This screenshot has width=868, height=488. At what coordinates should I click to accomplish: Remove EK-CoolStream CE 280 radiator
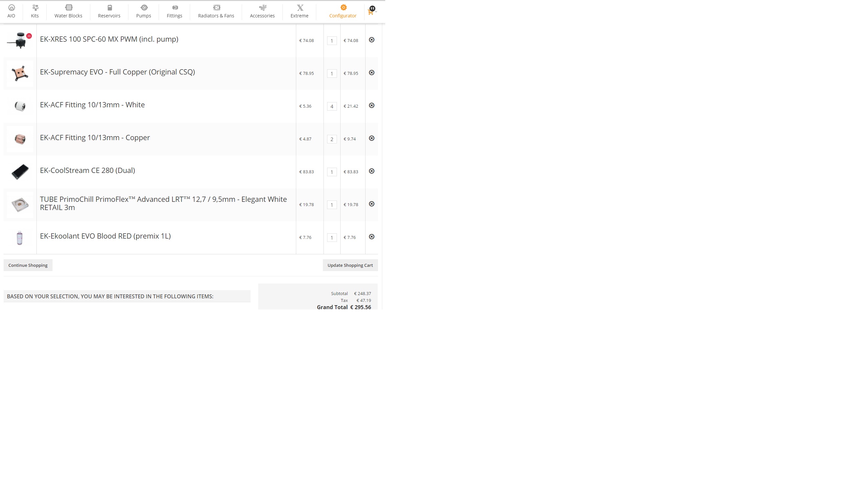pos(372,171)
